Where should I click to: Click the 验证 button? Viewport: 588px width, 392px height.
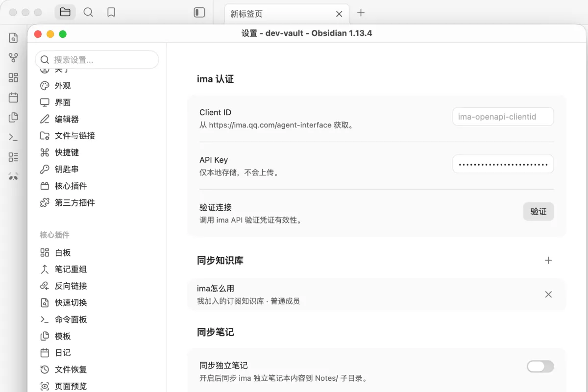539,212
